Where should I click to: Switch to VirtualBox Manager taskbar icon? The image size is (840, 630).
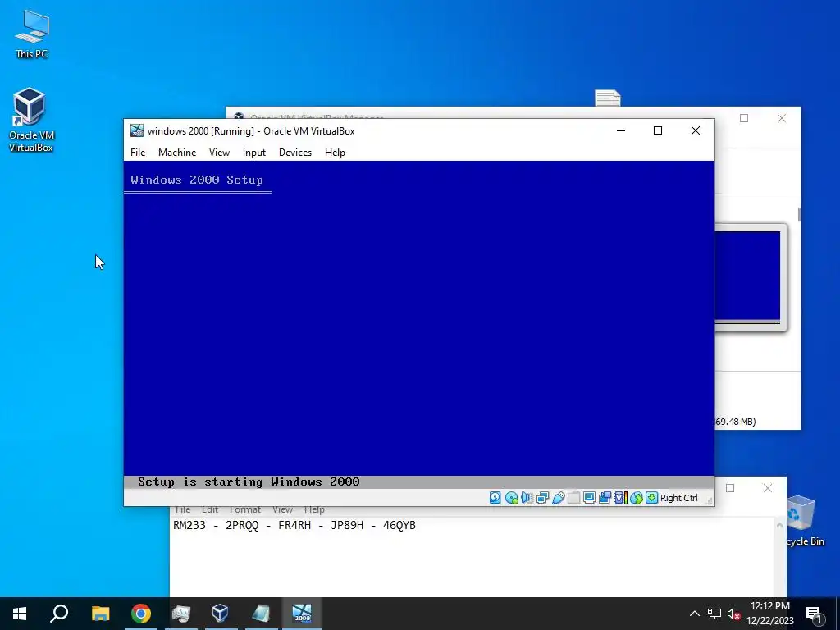[221, 614]
